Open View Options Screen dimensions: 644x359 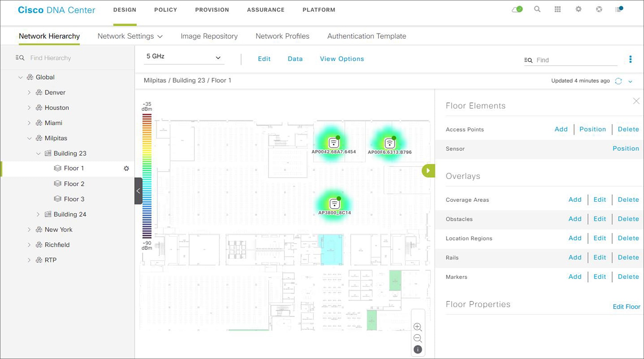click(x=342, y=59)
